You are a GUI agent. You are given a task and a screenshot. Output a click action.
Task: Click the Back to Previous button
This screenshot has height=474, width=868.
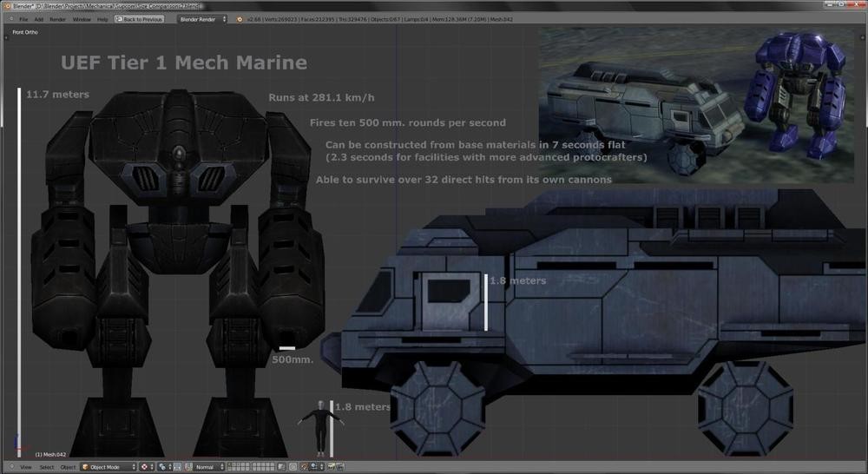pos(139,19)
